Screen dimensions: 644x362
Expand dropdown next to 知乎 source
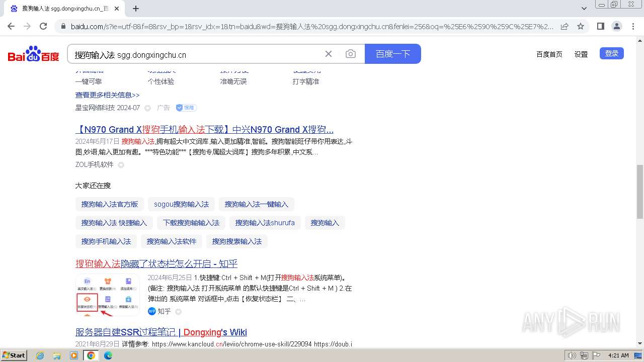point(178,312)
